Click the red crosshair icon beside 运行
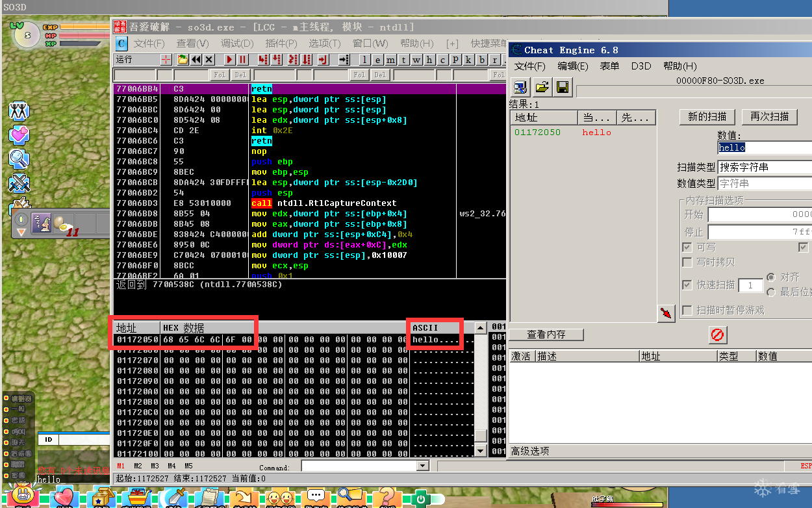The width and height of the screenshot is (812, 508). [x=166, y=59]
